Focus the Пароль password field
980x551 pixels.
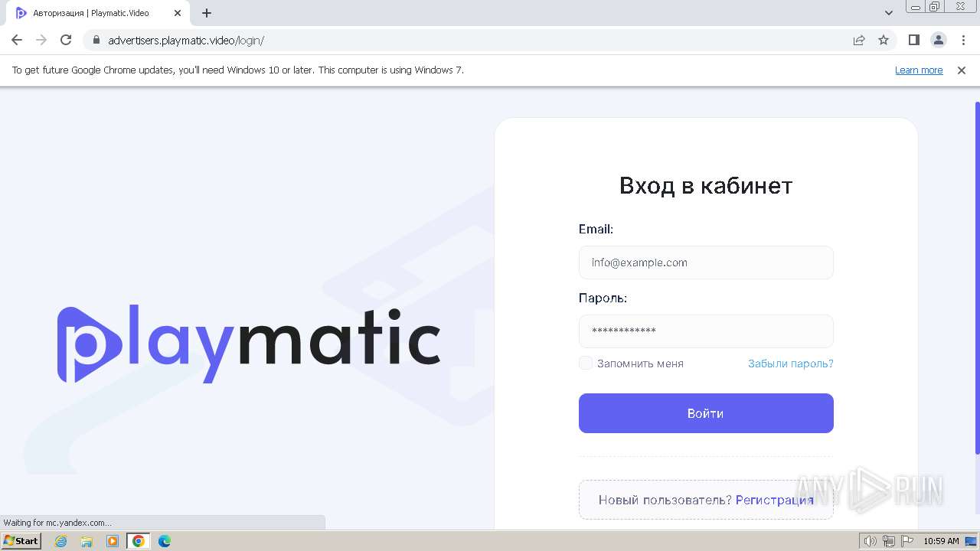[x=706, y=331]
